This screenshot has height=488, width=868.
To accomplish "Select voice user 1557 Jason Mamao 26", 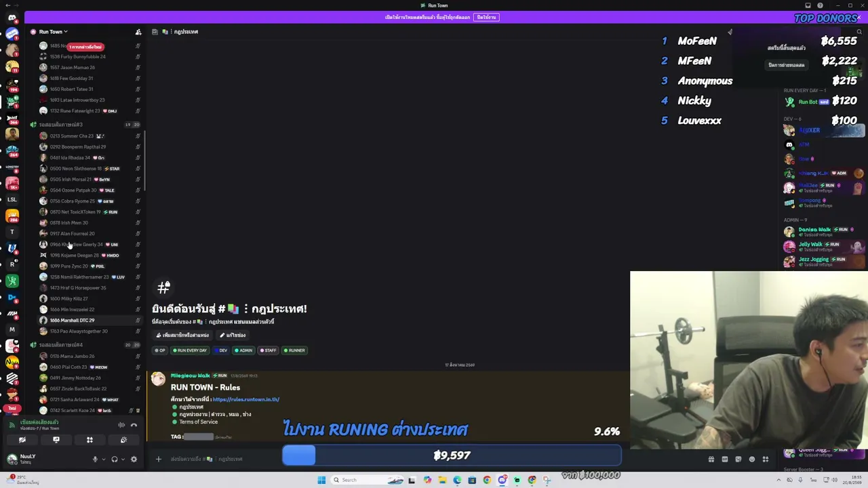I will [x=88, y=68].
